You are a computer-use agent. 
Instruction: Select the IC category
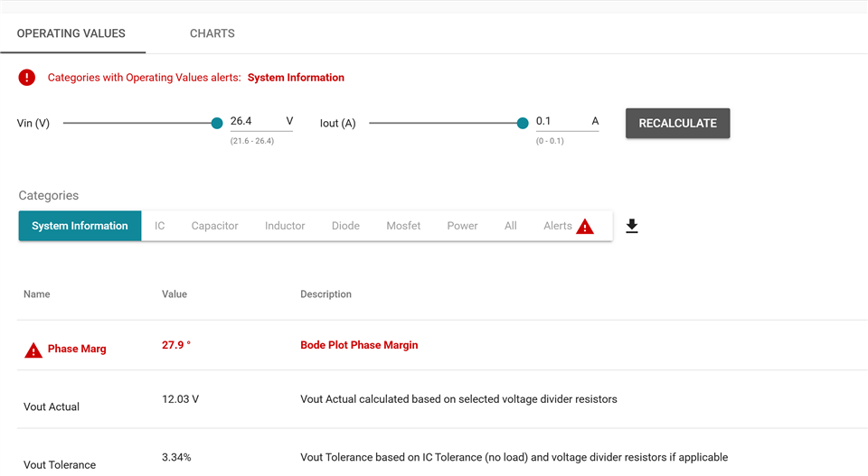tap(160, 226)
